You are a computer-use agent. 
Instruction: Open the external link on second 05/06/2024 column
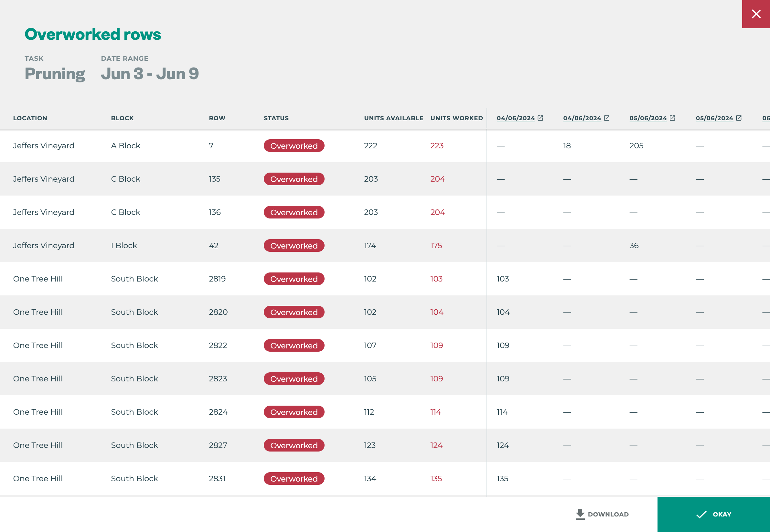coord(739,117)
